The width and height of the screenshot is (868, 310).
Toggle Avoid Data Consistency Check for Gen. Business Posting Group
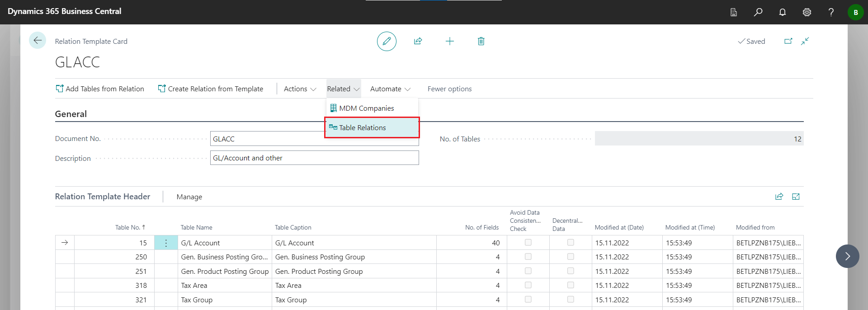tap(528, 257)
